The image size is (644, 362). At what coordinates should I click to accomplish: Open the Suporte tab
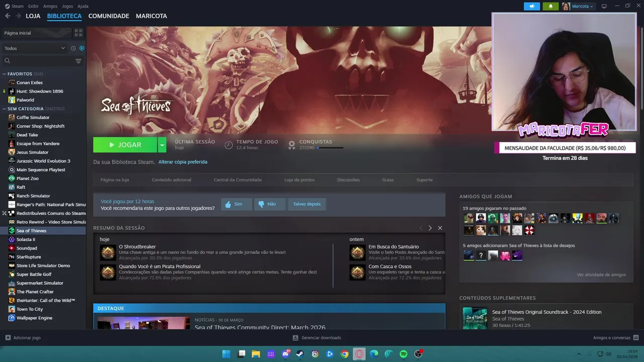(x=424, y=179)
